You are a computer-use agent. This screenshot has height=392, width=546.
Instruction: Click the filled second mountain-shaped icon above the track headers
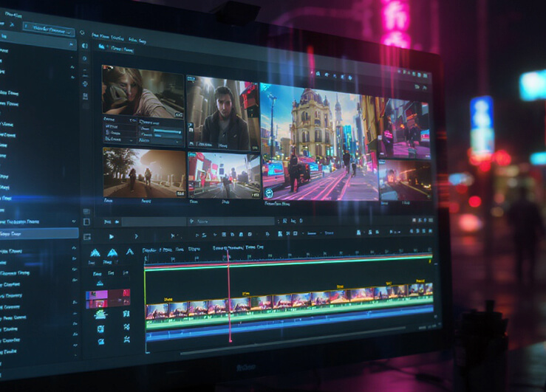coord(112,252)
